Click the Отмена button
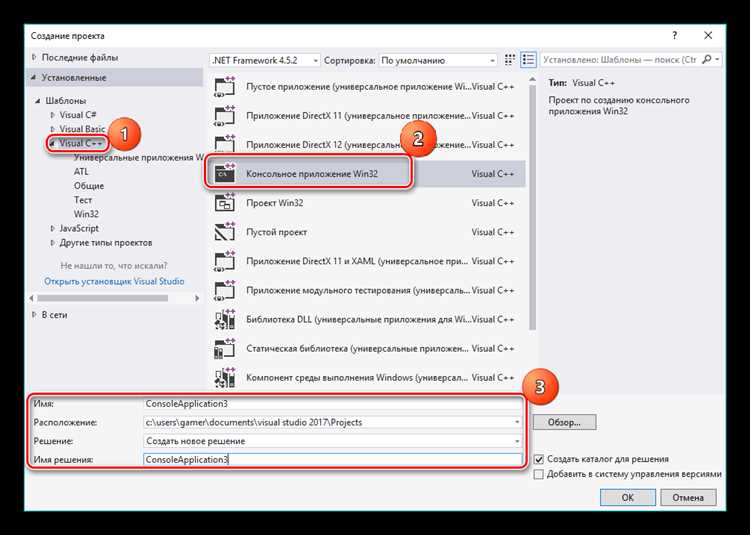This screenshot has height=535, width=750. point(688,497)
